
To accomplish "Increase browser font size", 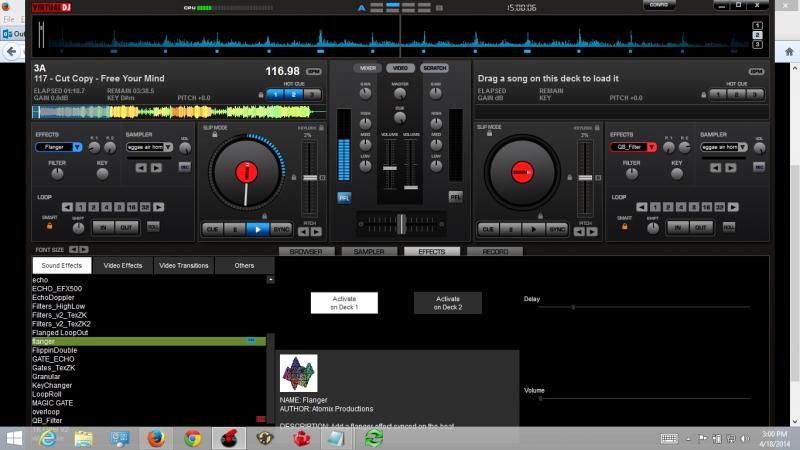I will pos(84,249).
